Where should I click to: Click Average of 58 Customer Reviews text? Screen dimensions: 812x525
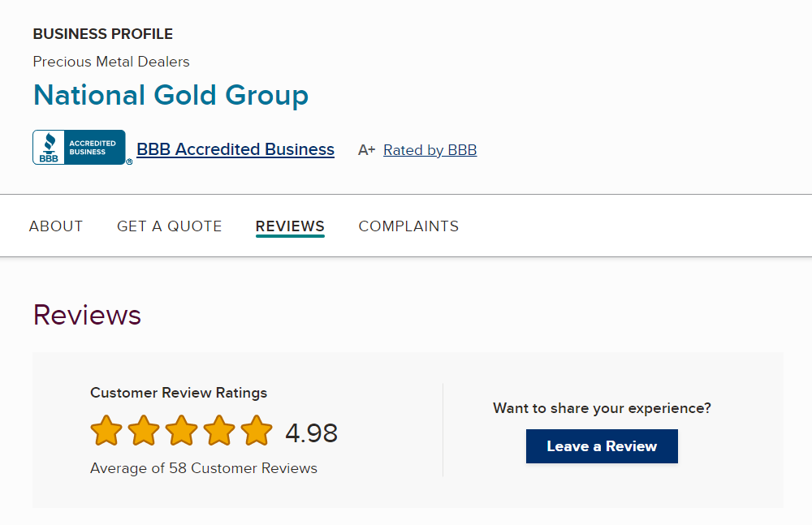tap(204, 468)
